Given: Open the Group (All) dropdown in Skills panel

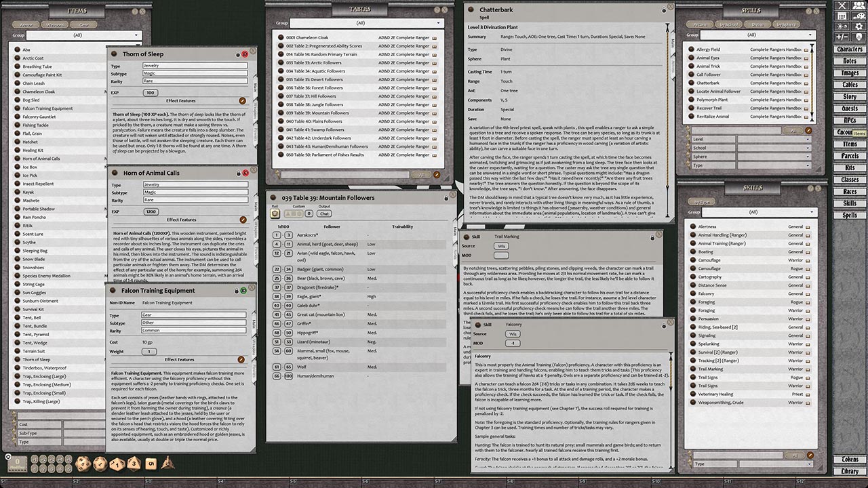Looking at the screenshot, I should tap(755, 213).
